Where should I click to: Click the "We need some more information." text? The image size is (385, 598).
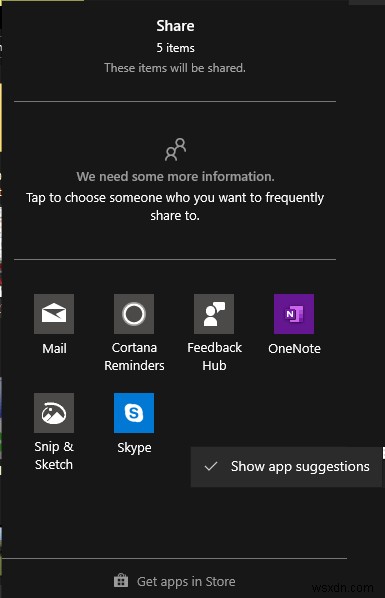pyautogui.click(x=176, y=177)
